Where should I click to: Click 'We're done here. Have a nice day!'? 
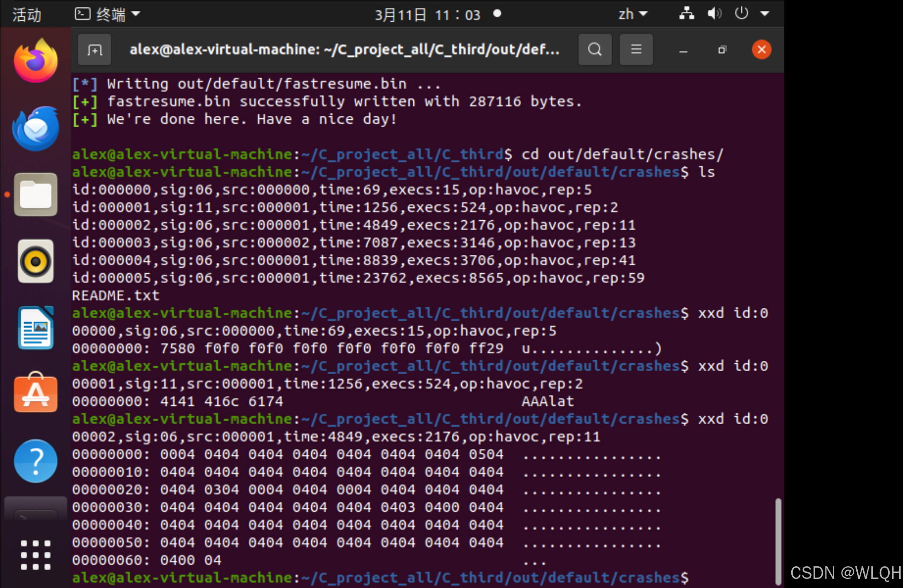(252, 119)
